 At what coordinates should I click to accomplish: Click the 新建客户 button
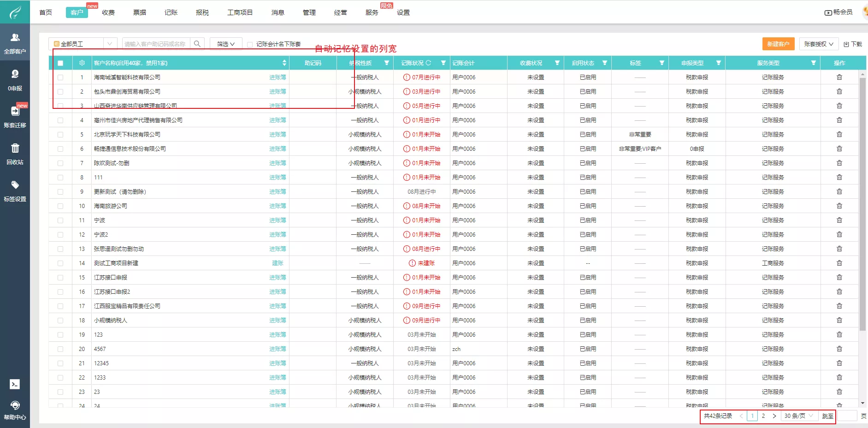(778, 44)
